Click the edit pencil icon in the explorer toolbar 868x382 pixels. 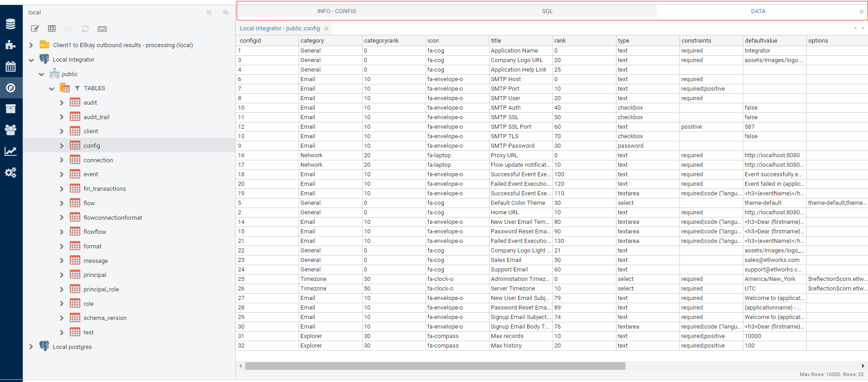coord(35,29)
